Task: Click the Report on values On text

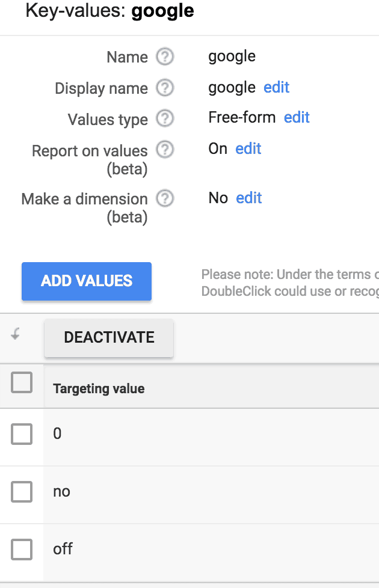Action: [x=218, y=149]
